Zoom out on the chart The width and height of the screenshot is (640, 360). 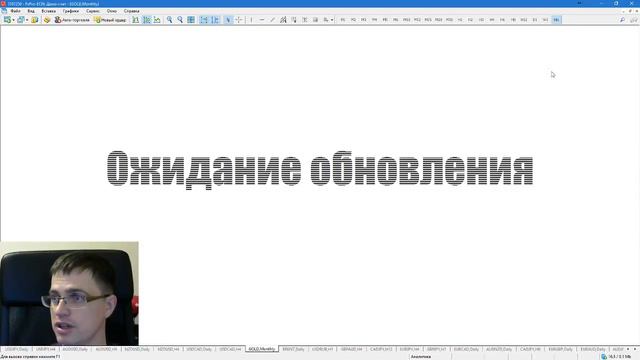[x=180, y=20]
